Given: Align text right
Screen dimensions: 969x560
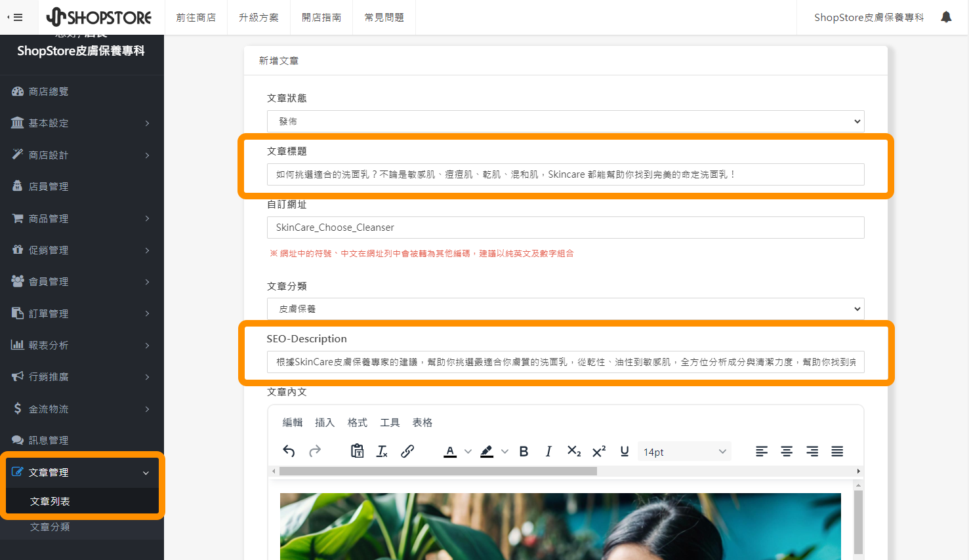Looking at the screenshot, I should [812, 451].
